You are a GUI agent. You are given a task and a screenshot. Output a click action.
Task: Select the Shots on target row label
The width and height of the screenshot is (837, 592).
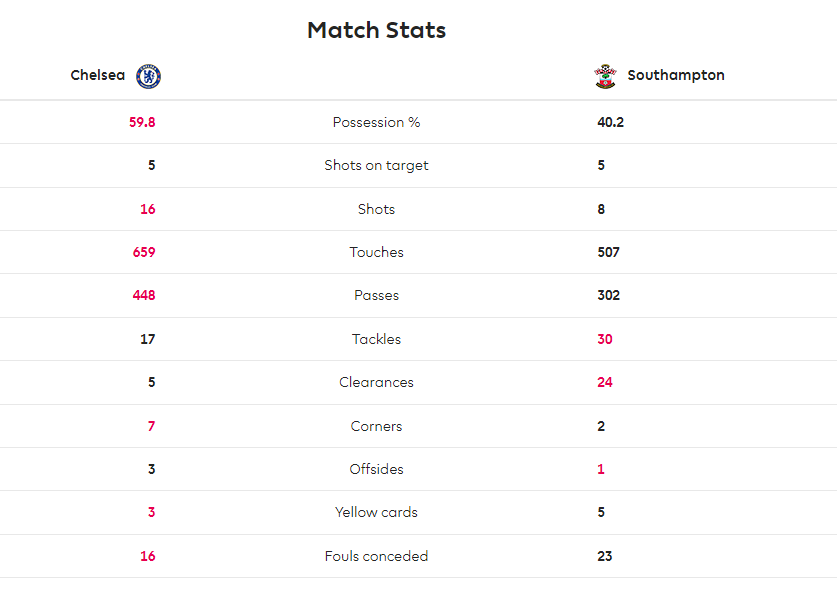pyautogui.click(x=376, y=165)
